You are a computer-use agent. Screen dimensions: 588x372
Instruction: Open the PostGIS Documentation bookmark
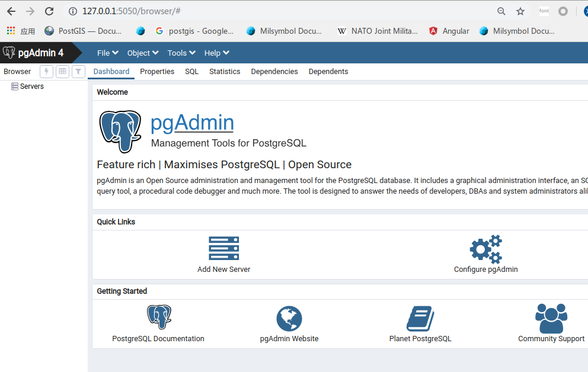83,31
